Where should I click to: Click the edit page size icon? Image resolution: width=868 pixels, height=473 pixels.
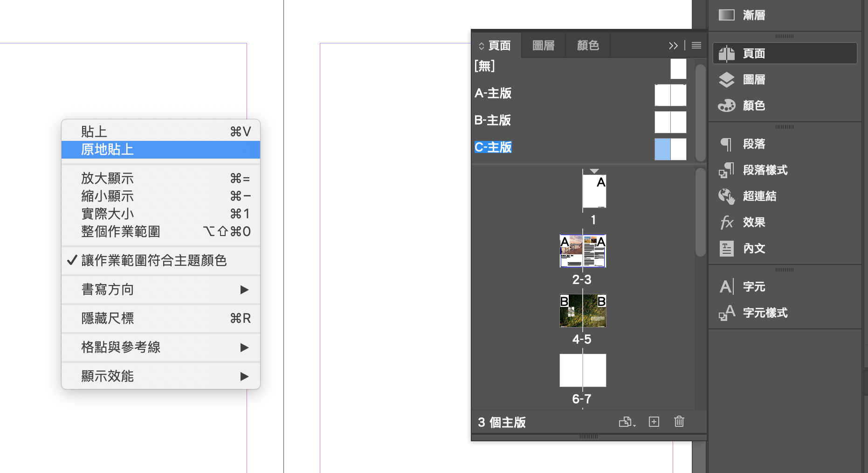627,422
